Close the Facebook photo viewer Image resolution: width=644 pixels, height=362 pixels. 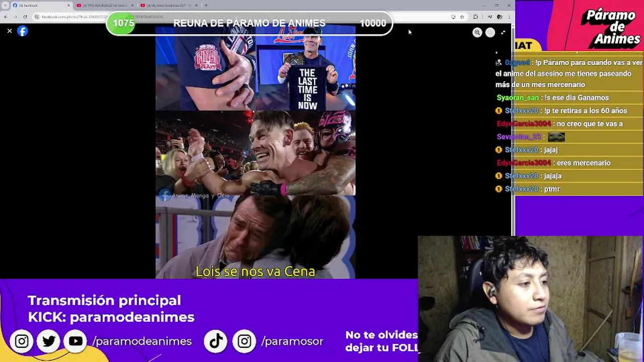coord(10,31)
